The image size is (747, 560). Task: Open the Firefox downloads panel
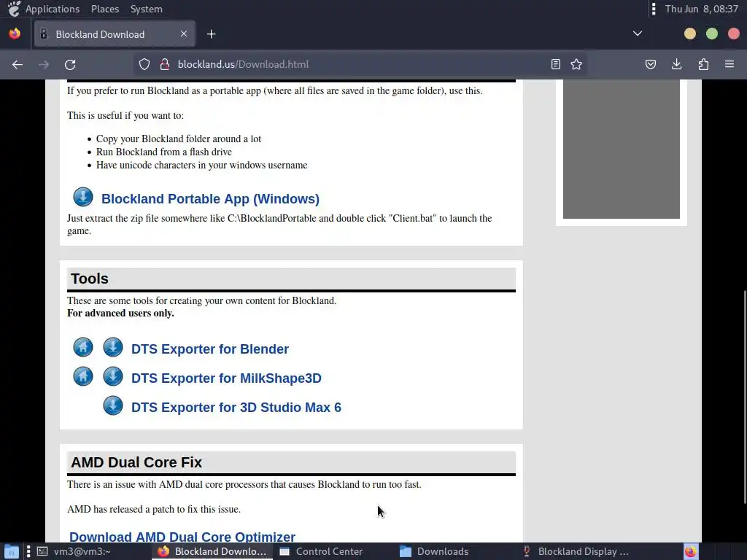point(676,64)
